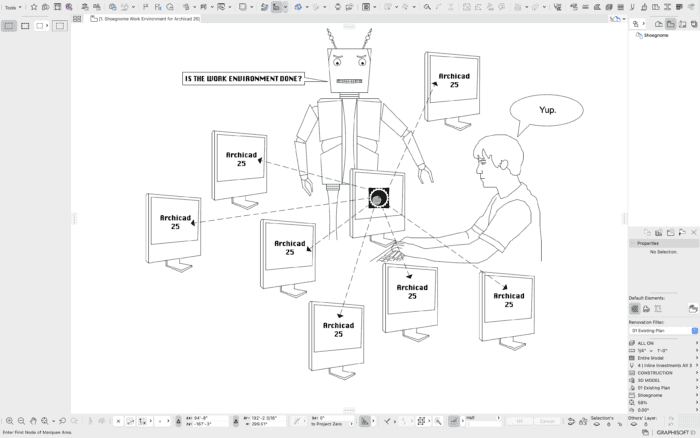The height and width of the screenshot is (438, 700).
Task: Select the View Map folder icon
Action: click(x=671, y=24)
